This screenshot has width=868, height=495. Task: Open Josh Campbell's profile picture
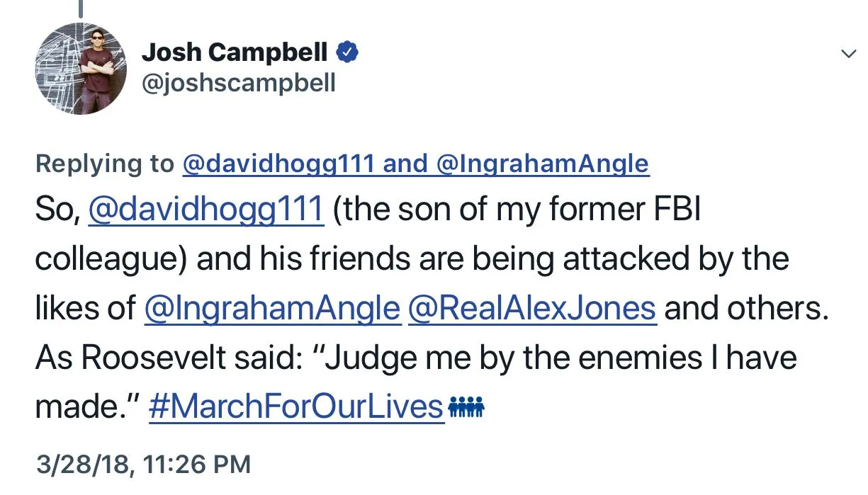(x=79, y=68)
